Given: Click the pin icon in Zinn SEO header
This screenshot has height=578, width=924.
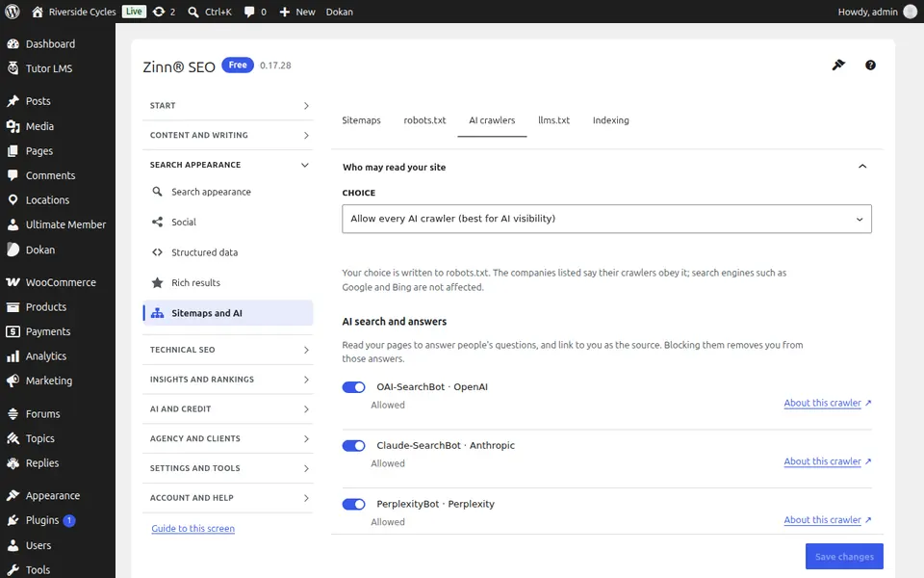Looking at the screenshot, I should (x=838, y=65).
